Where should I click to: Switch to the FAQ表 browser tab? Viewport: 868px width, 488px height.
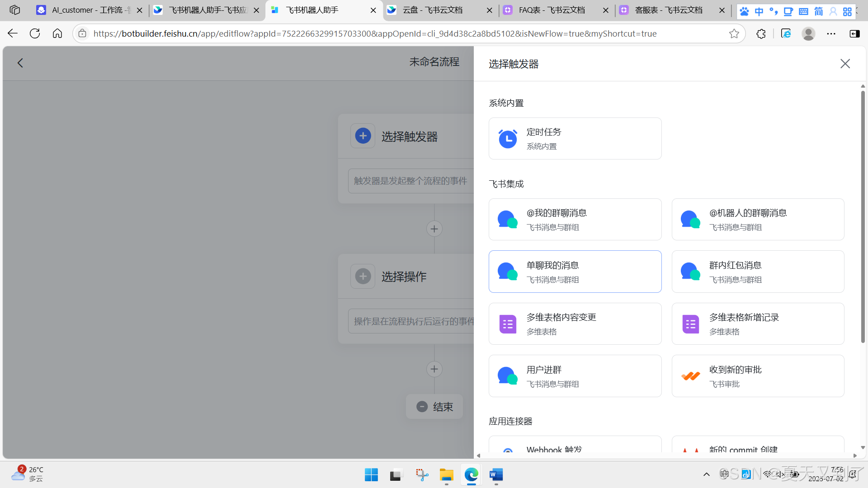click(x=552, y=10)
